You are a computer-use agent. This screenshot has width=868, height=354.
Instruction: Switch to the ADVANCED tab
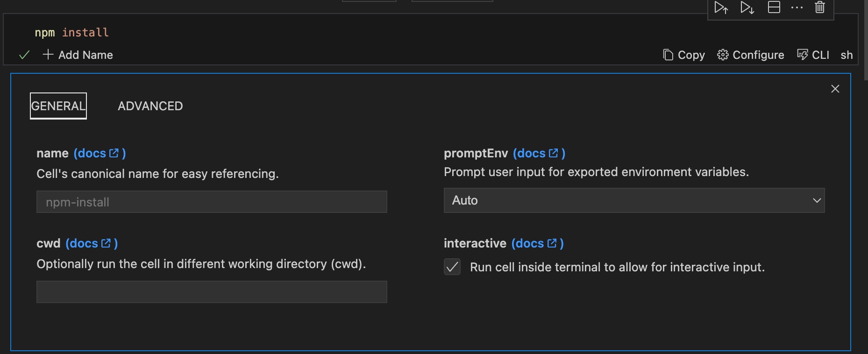(150, 106)
